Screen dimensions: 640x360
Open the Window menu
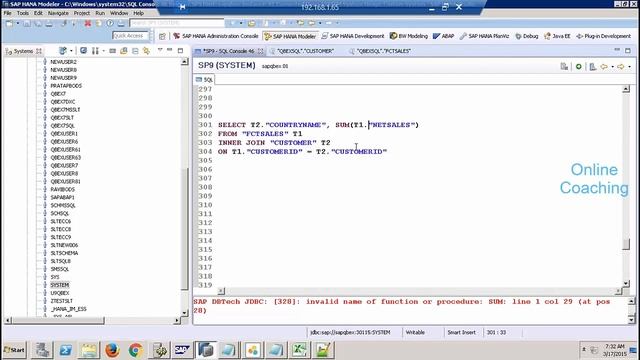[x=119, y=13]
